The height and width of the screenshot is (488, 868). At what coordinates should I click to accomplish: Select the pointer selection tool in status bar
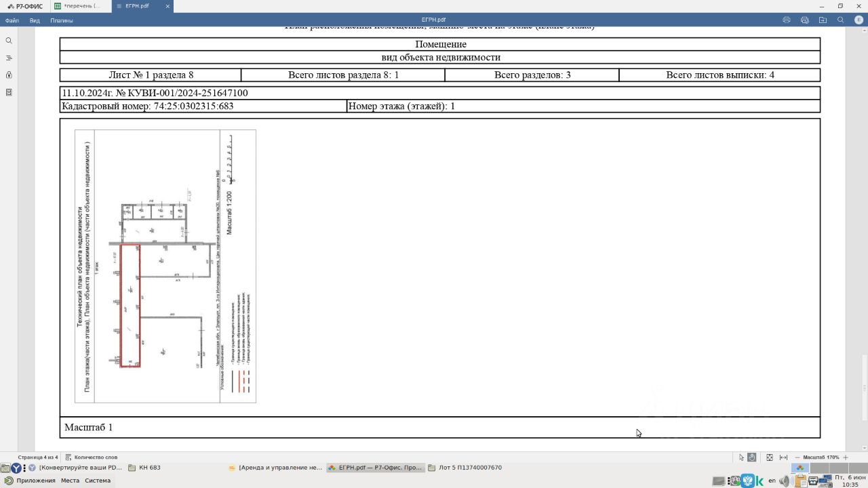click(x=741, y=457)
